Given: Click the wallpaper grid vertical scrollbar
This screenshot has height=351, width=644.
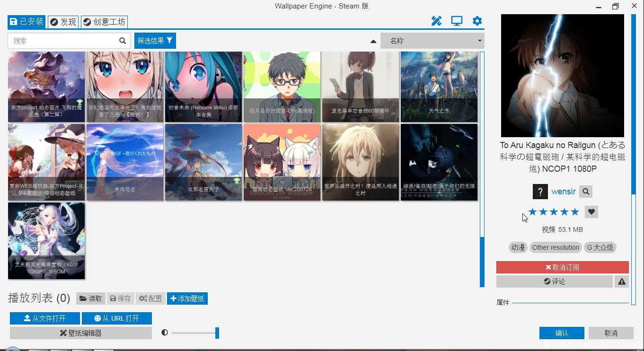Looking at the screenshot, I should click(482, 169).
